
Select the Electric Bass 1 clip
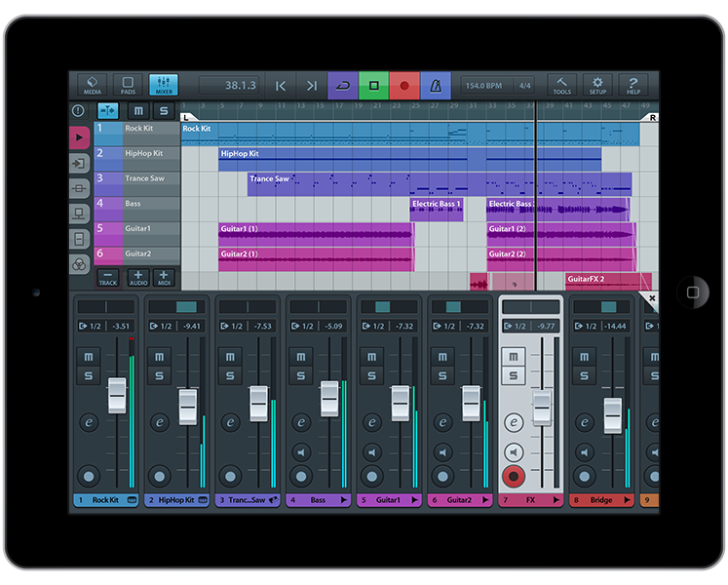437,209
